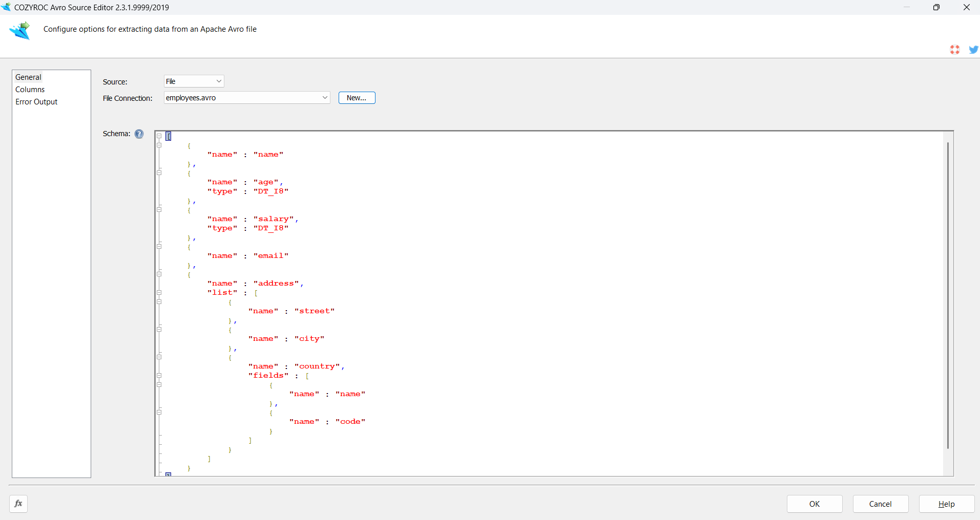980x520 pixels.
Task: Open the red lifebuoy support icon
Action: (954, 50)
